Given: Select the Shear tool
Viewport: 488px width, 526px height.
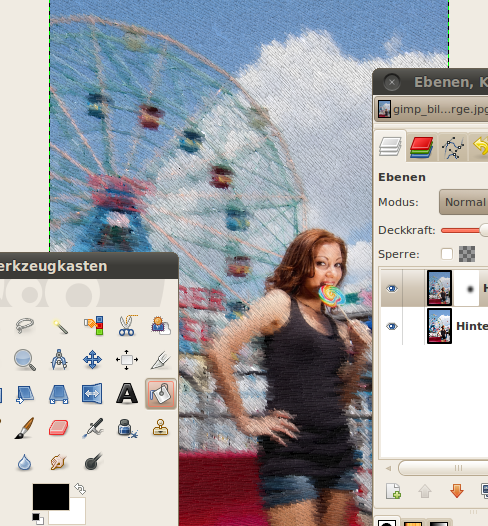Looking at the screenshot, I should point(25,394).
